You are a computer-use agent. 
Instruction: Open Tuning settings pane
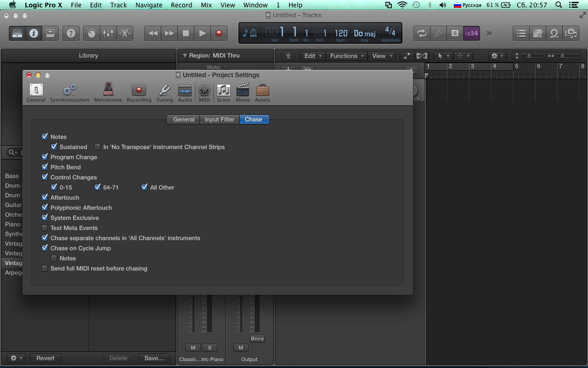coord(164,92)
